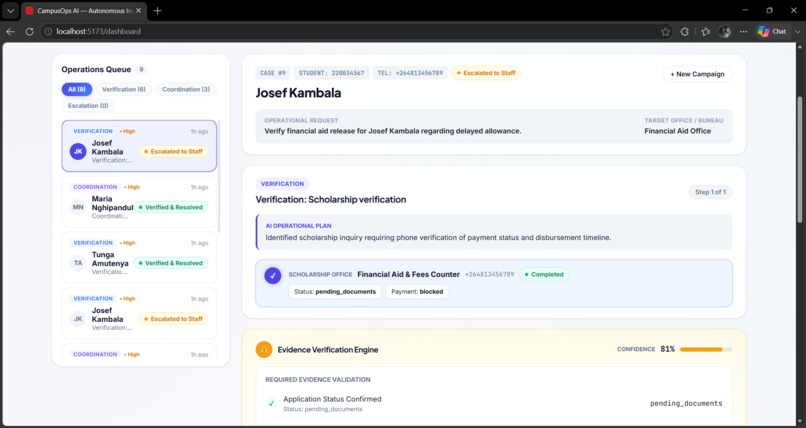806x428 pixels.
Task: Expand the sidebar chevron beside Chat
Action: tap(797, 31)
